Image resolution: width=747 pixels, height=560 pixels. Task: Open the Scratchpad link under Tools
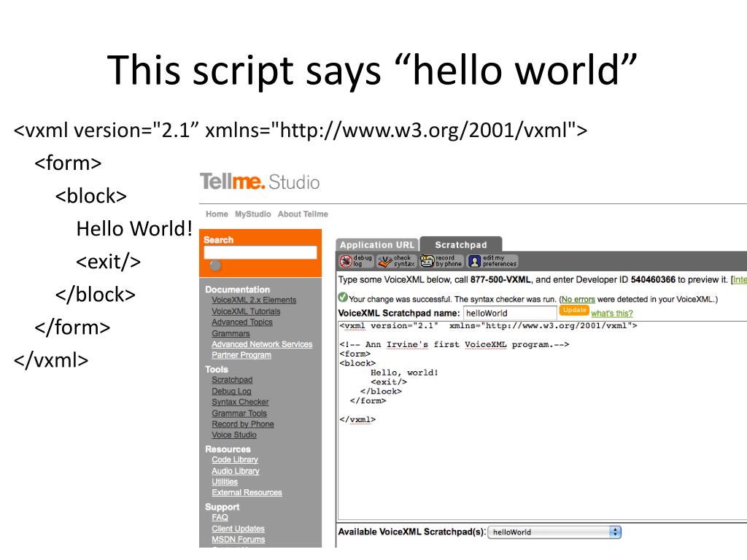click(232, 380)
